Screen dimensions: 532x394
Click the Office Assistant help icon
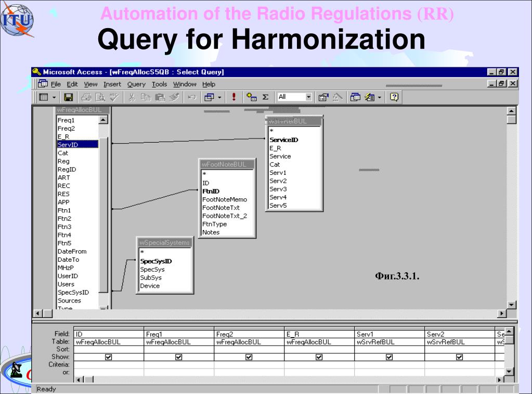(x=394, y=97)
